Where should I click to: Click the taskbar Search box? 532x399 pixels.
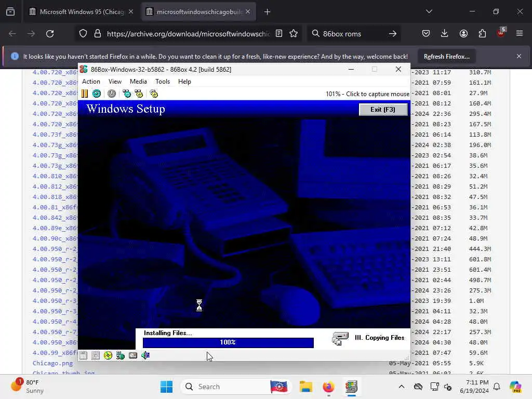coord(236,387)
